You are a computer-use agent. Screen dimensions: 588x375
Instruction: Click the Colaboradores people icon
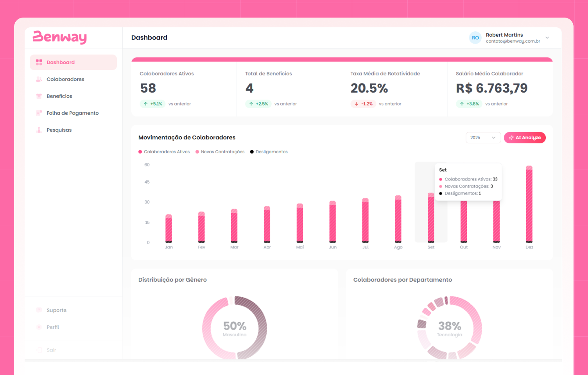click(39, 79)
